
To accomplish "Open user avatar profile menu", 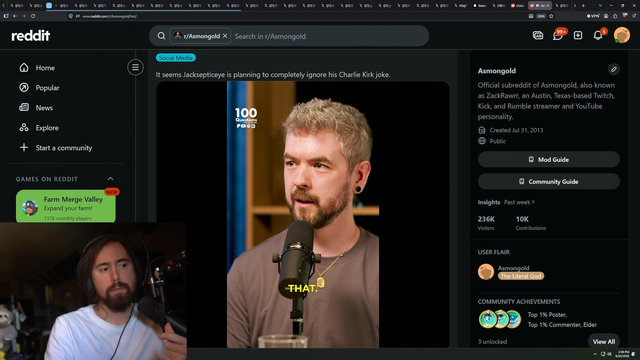I will [622, 36].
